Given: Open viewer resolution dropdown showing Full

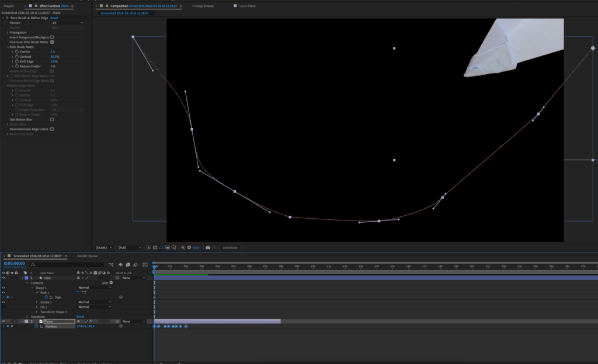Looking at the screenshot, I should 130,247.
